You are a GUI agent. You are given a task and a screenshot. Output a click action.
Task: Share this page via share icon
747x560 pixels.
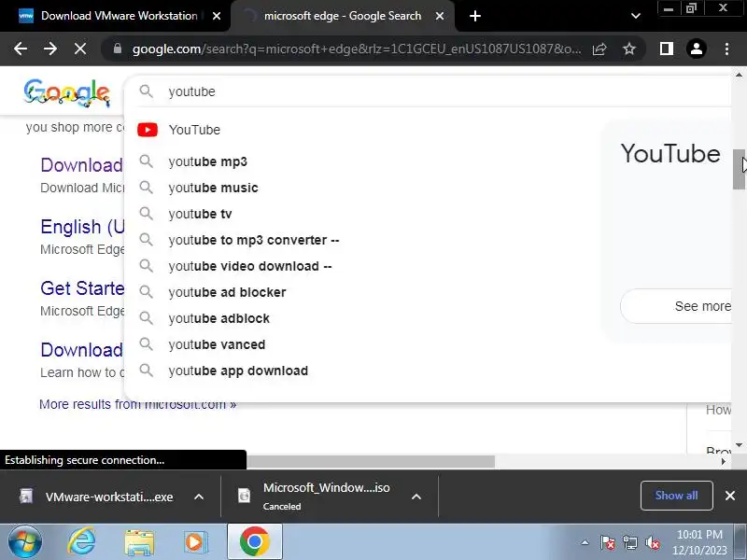click(x=599, y=49)
